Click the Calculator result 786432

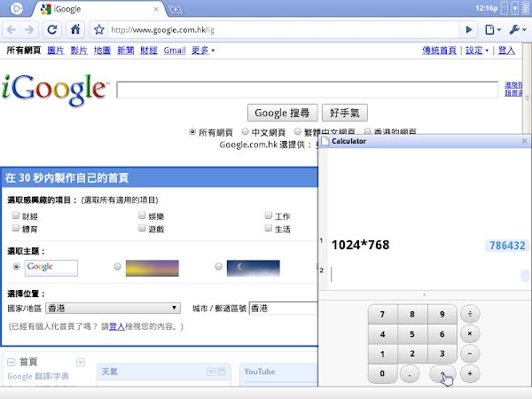507,246
